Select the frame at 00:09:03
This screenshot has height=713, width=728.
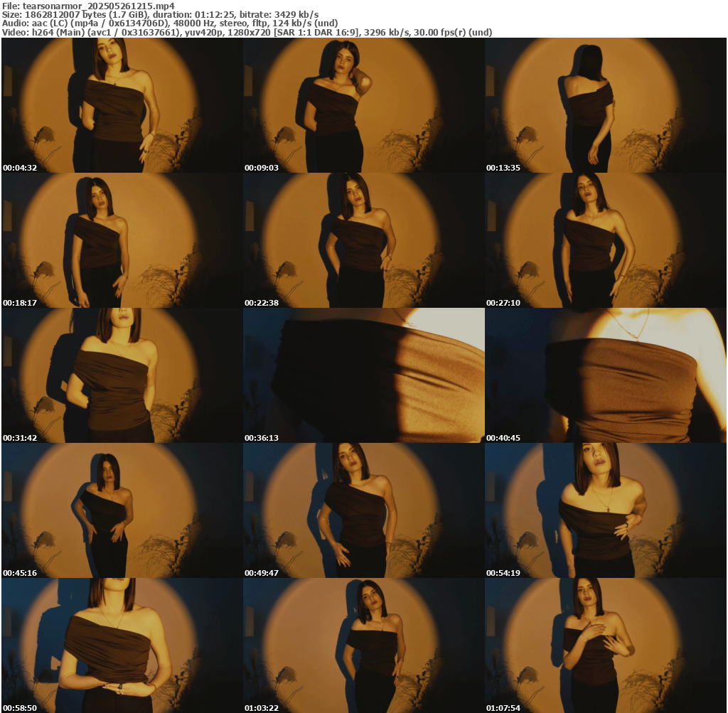click(364, 105)
